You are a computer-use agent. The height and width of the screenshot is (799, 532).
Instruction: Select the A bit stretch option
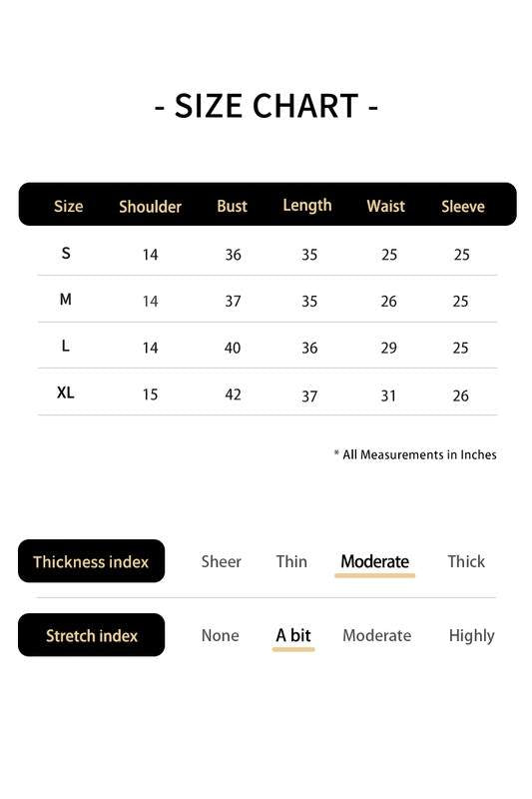(x=293, y=635)
